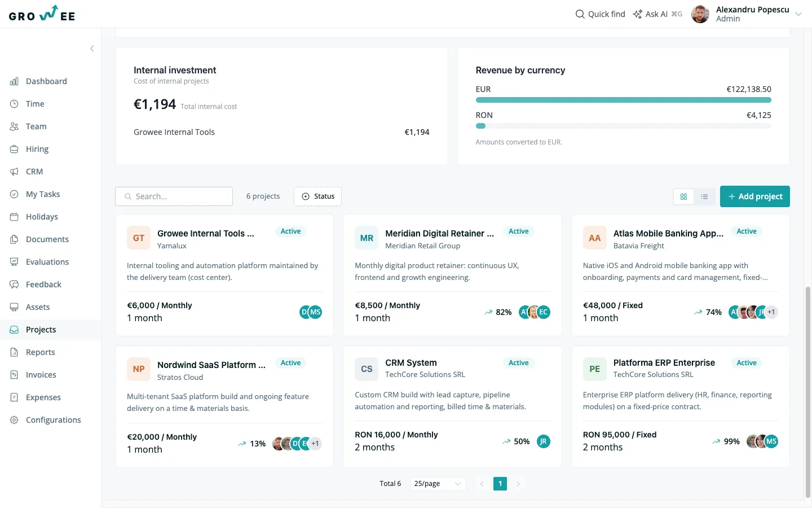Click the Time clock icon in the sidebar

(x=14, y=104)
